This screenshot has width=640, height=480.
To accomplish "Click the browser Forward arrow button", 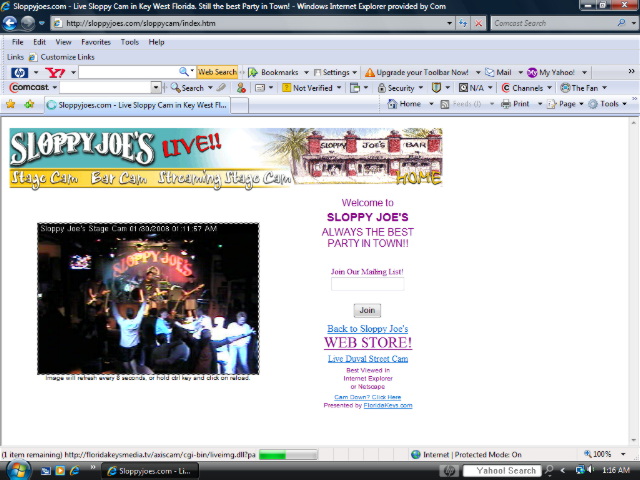I will point(28,23).
